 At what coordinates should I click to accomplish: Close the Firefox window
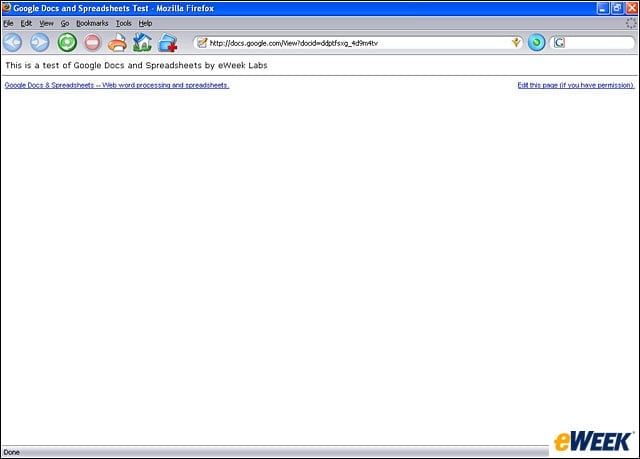pyautogui.click(x=632, y=8)
